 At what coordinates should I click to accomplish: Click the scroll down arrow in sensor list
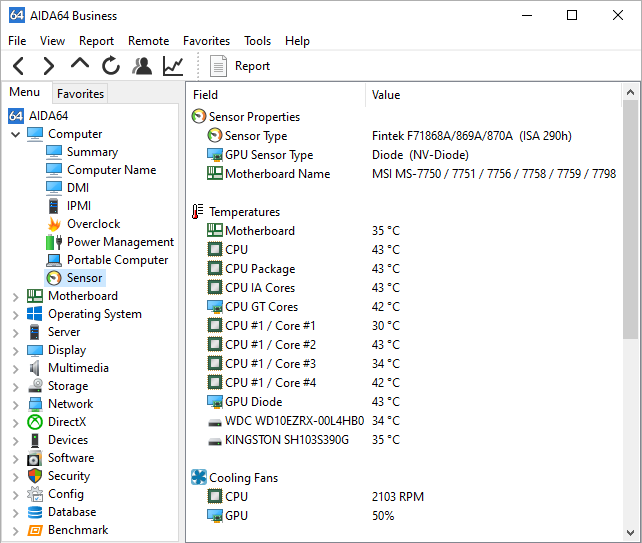pyautogui.click(x=631, y=533)
